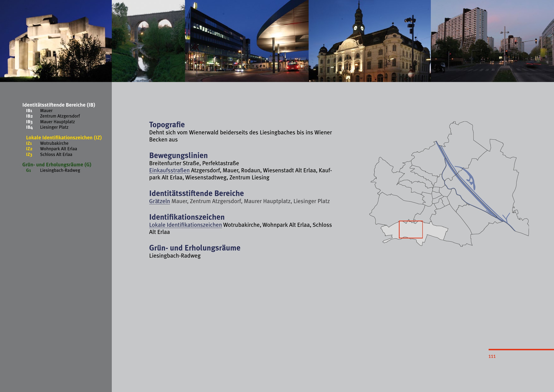Open the bus station night photo
Viewport: 554px width, 392px height.
coord(247,41)
